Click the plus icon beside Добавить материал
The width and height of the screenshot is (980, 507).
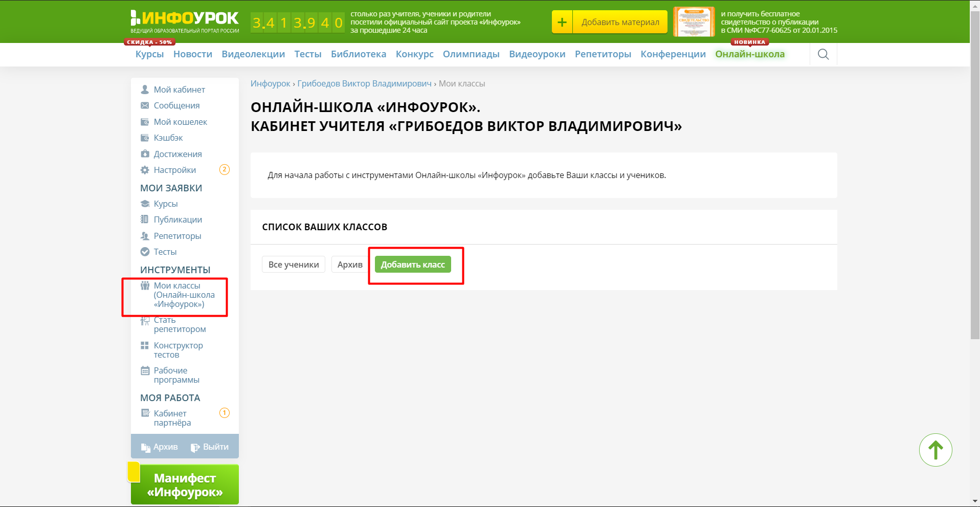click(x=562, y=22)
